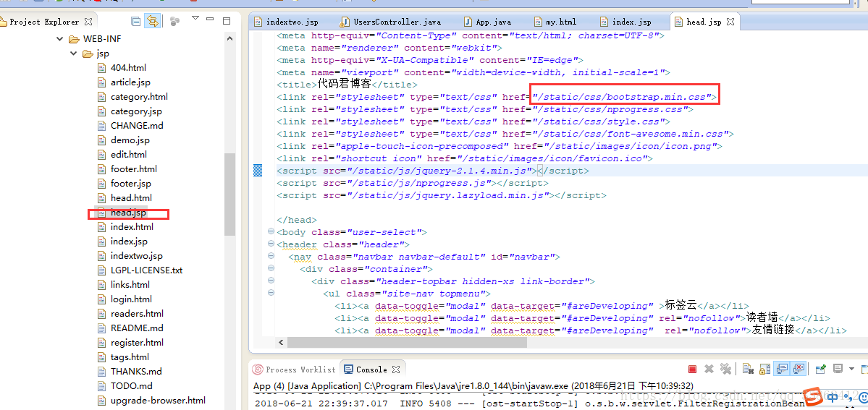Screen dimensions: 868x410
Task: Select THANKS.md in the tree
Action: (136, 371)
